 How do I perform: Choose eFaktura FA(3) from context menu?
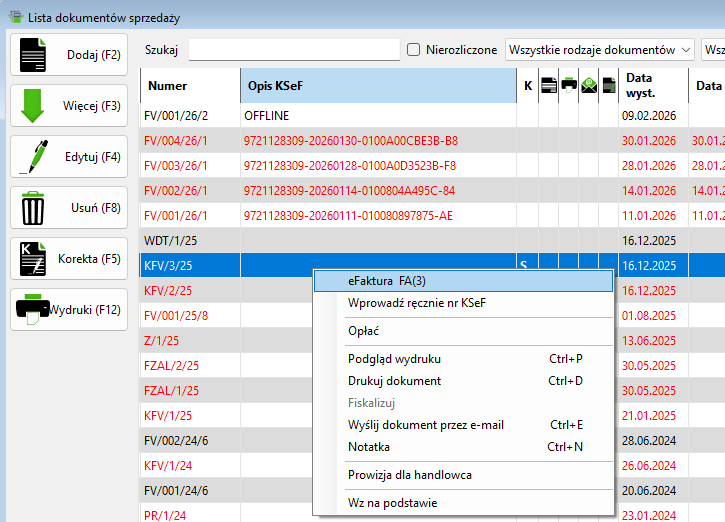(x=392, y=281)
